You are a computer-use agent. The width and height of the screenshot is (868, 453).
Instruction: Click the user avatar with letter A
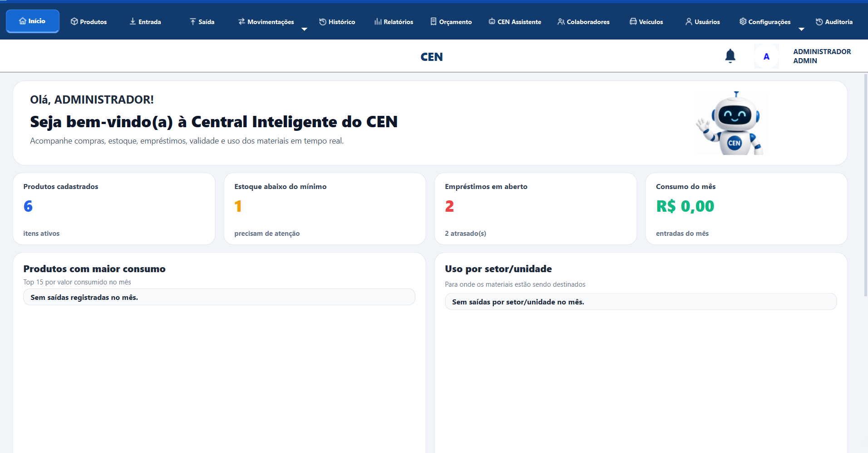pos(766,56)
